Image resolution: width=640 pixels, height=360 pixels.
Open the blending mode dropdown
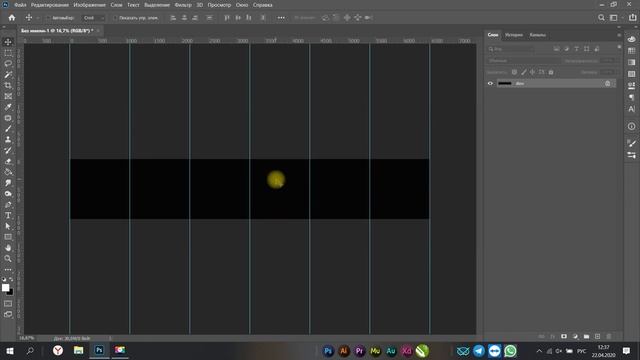click(523, 60)
